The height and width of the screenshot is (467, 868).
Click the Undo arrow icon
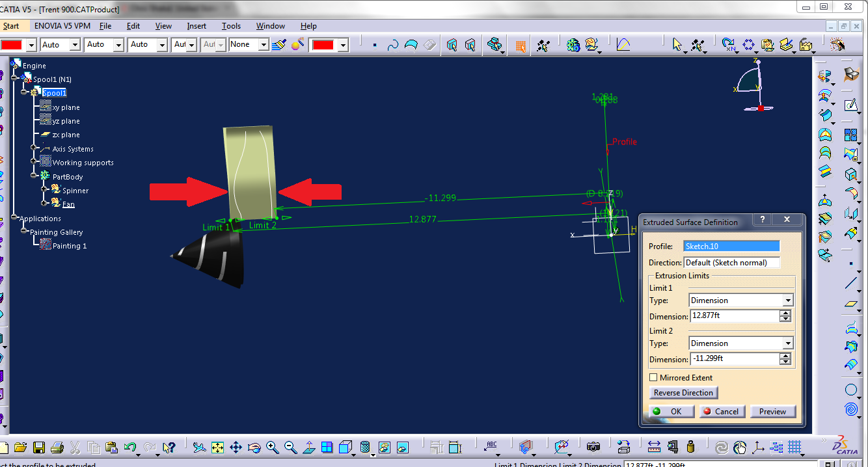point(130,447)
